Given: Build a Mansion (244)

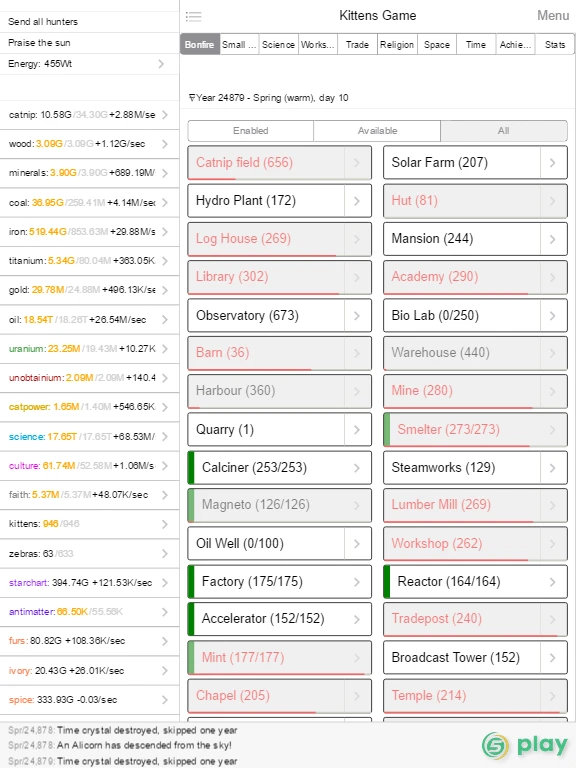Looking at the screenshot, I should (462, 239).
